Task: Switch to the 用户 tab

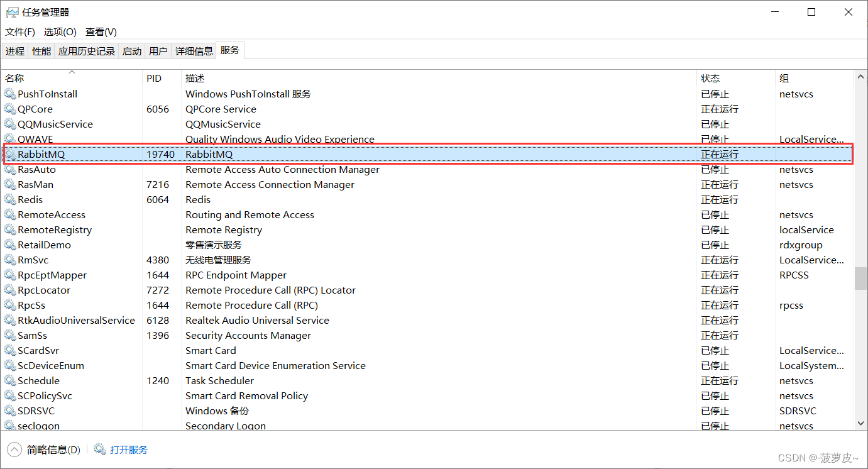Action: pyautogui.click(x=158, y=51)
